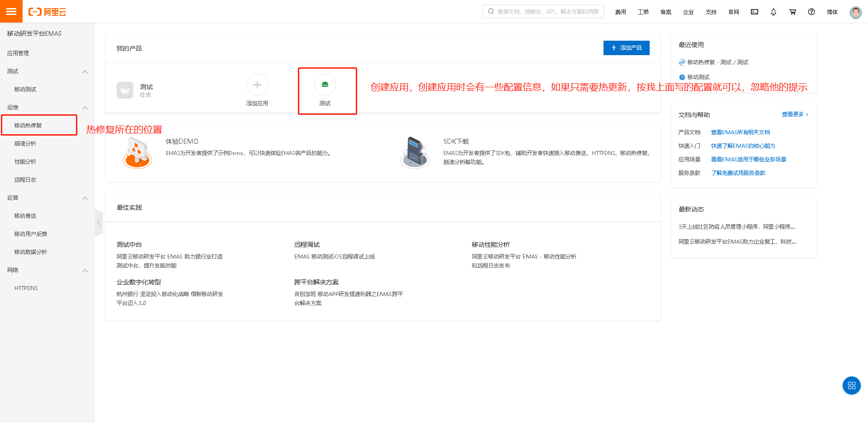Open the blue floating grid button

[x=852, y=385]
